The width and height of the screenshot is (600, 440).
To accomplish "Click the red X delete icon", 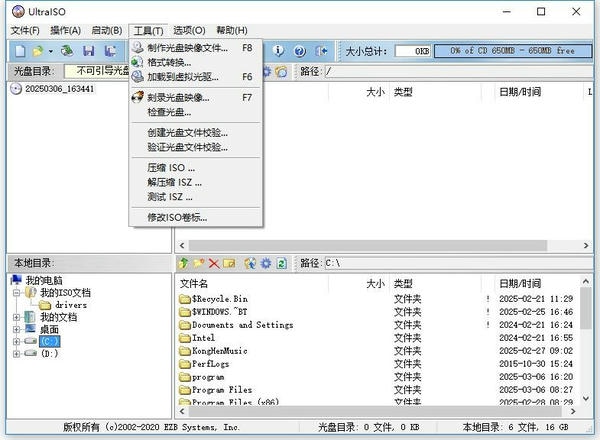I will pos(214,263).
